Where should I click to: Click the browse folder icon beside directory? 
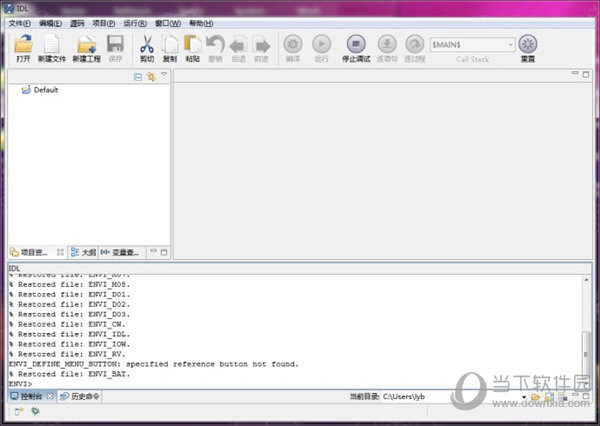535,397
